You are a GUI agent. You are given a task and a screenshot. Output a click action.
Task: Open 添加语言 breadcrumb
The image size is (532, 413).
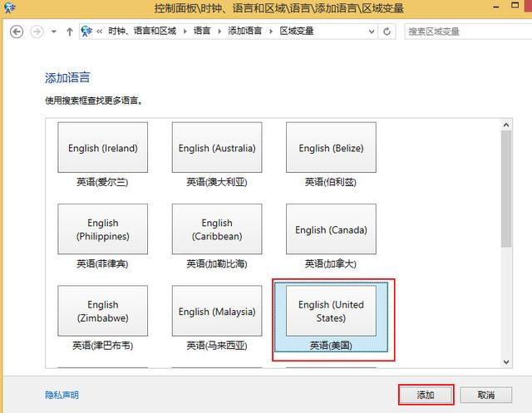[x=244, y=32]
